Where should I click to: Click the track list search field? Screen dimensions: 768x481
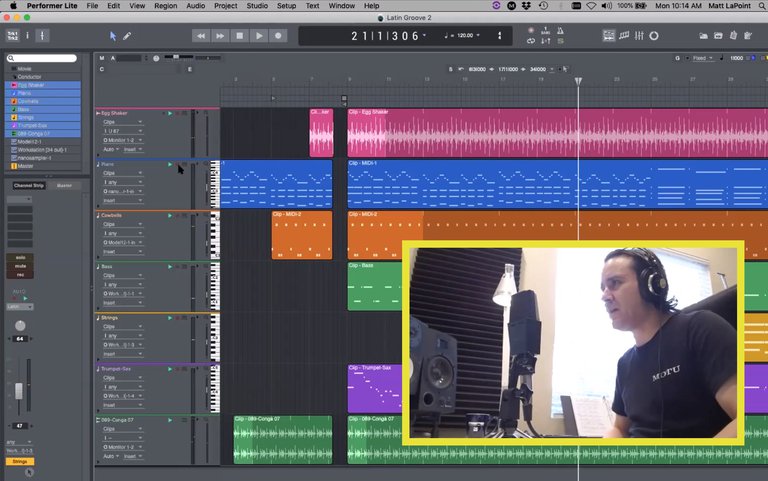[42, 58]
